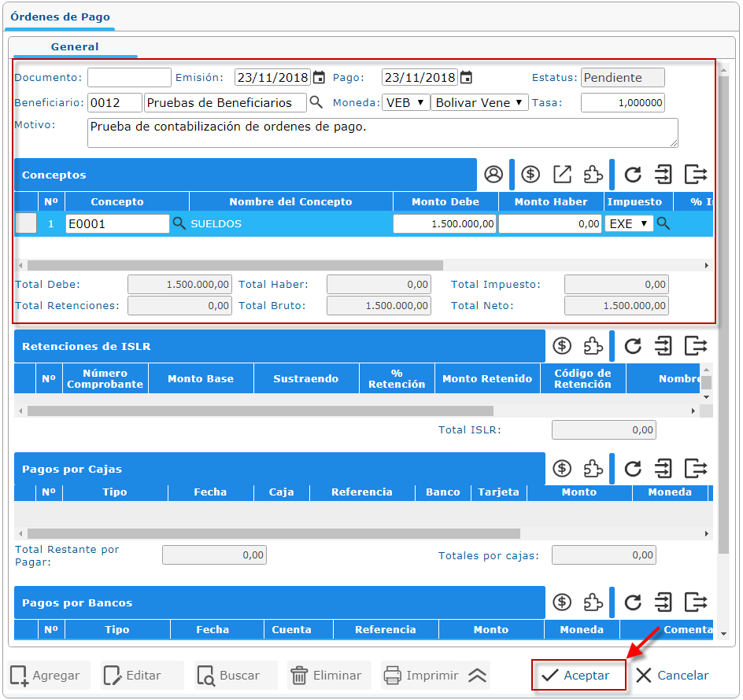Click the external link icon in Conceptos header
743x700 pixels.
(562, 175)
